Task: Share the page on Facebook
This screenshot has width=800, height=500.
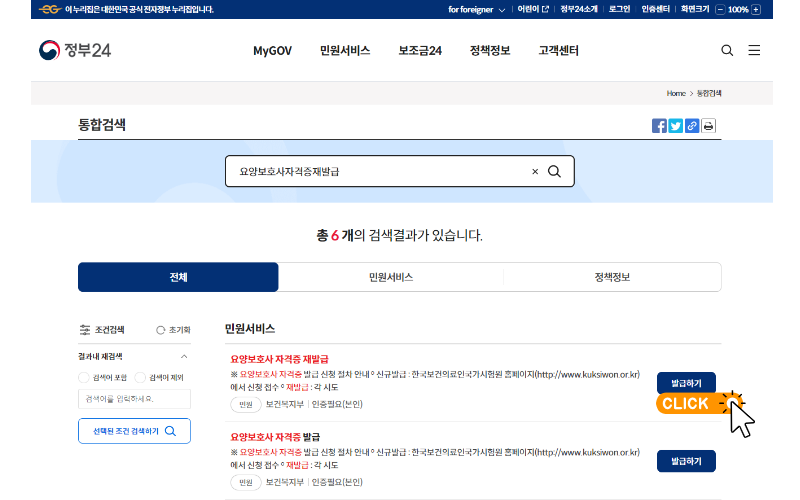Action: (x=659, y=126)
